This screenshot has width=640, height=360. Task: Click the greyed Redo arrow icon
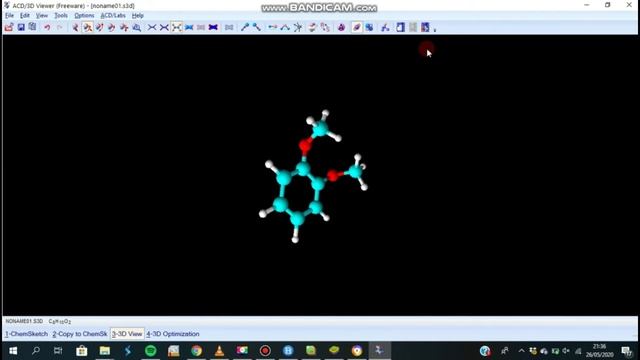60,27
